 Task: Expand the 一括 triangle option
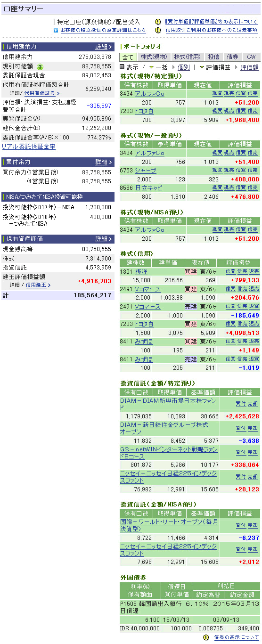pos(151,67)
